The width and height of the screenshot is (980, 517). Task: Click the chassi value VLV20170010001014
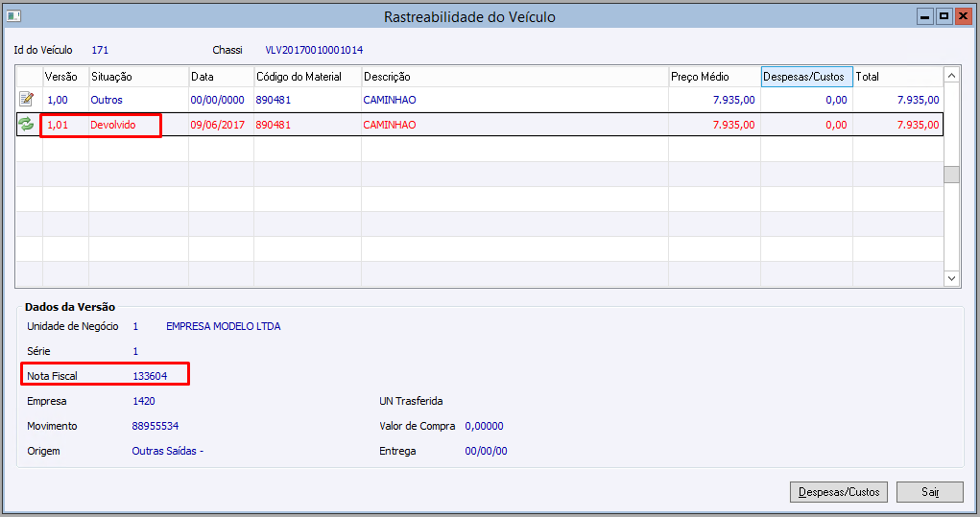click(314, 50)
